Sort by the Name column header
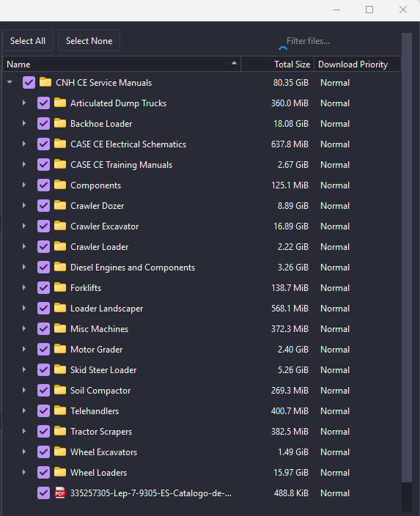The image size is (420, 516). click(x=122, y=64)
